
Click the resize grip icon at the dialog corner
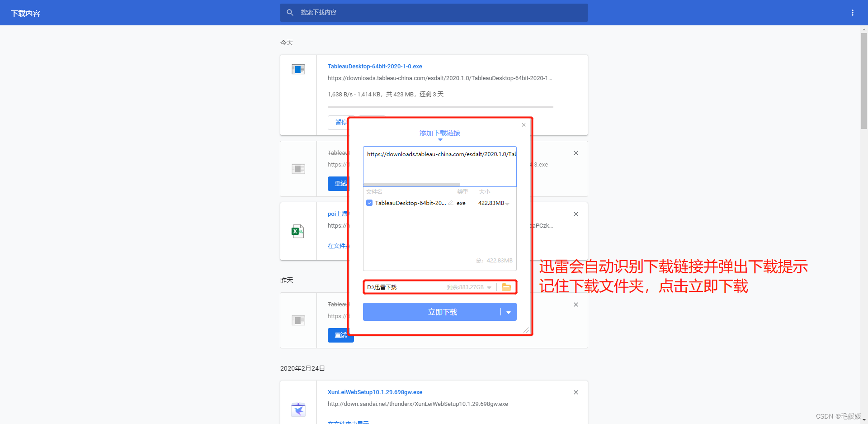526,330
